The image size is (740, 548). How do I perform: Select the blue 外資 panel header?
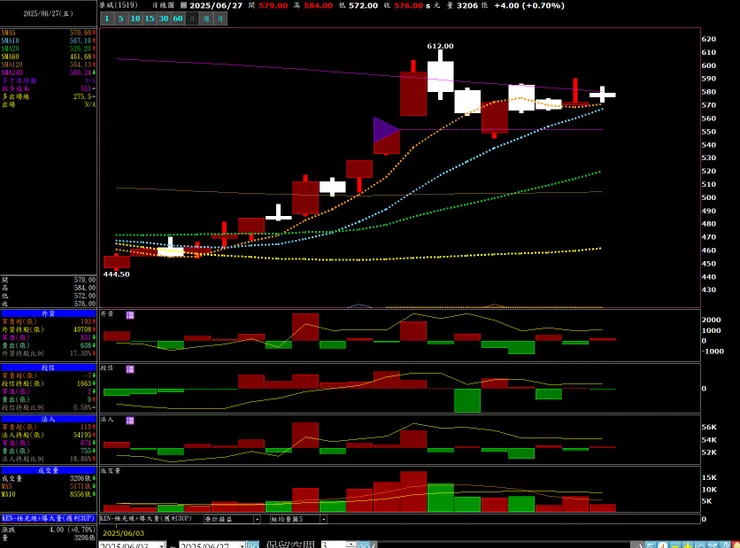pyautogui.click(x=48, y=313)
